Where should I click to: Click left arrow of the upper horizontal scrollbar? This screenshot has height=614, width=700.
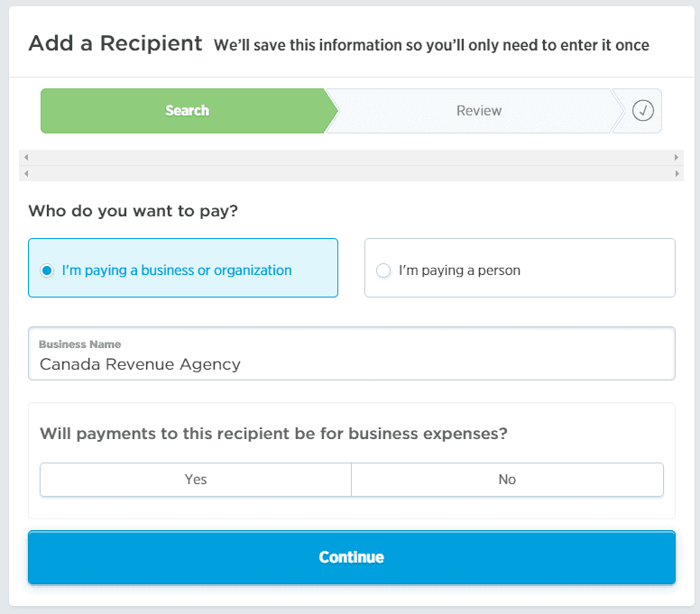coord(26,157)
